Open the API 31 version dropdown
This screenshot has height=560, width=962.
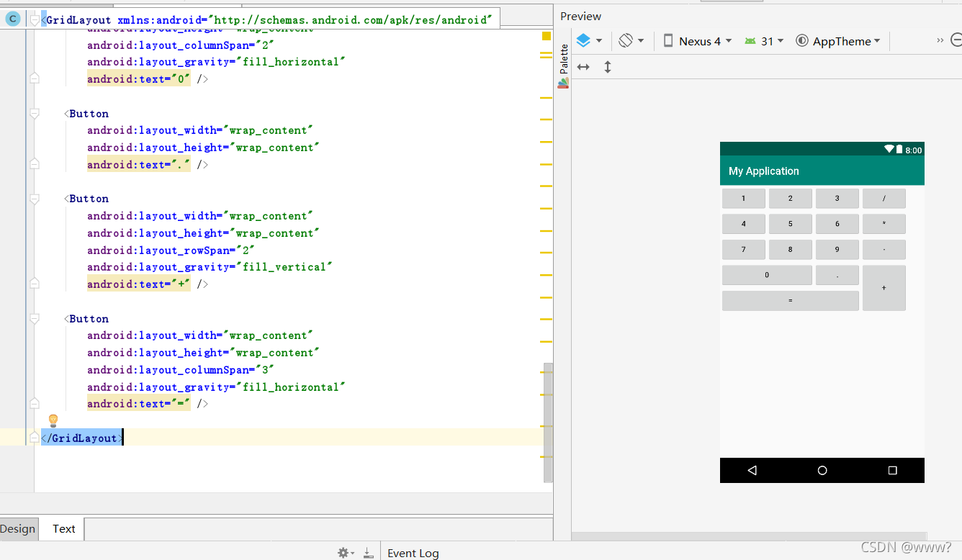765,41
